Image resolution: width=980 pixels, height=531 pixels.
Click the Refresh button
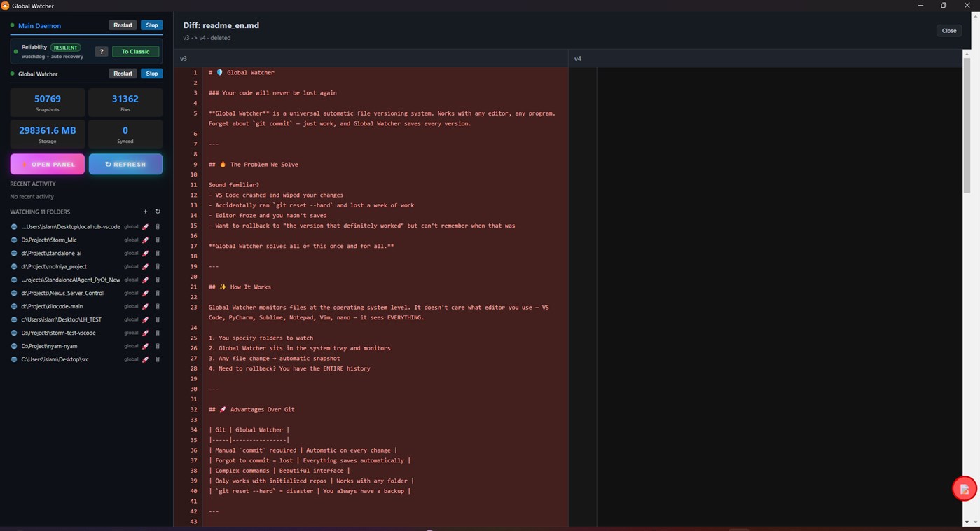(126, 164)
